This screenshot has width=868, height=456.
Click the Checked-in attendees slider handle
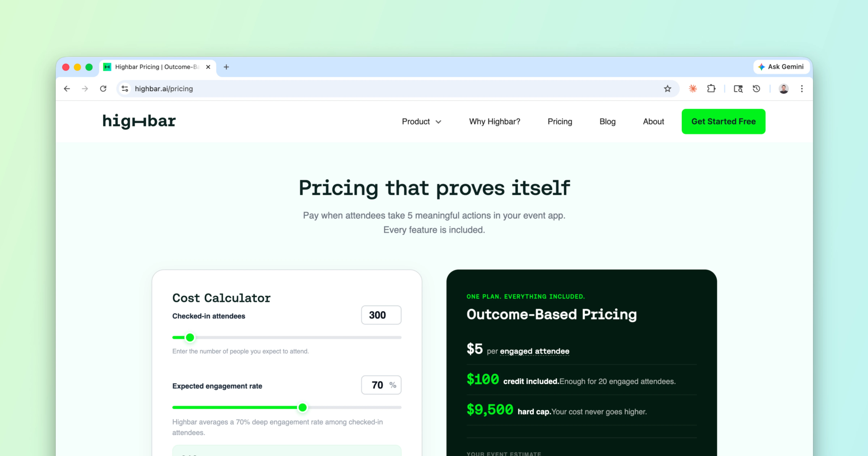click(x=190, y=337)
